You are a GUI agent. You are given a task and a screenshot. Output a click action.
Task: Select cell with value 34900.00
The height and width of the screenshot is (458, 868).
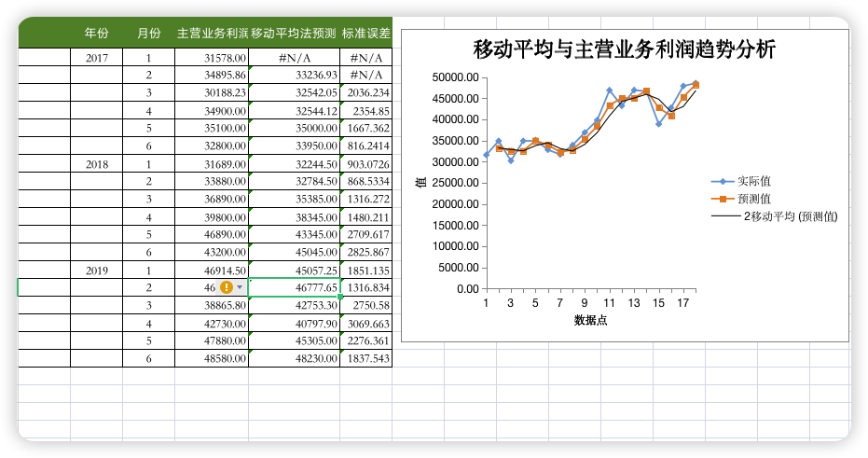(212, 111)
